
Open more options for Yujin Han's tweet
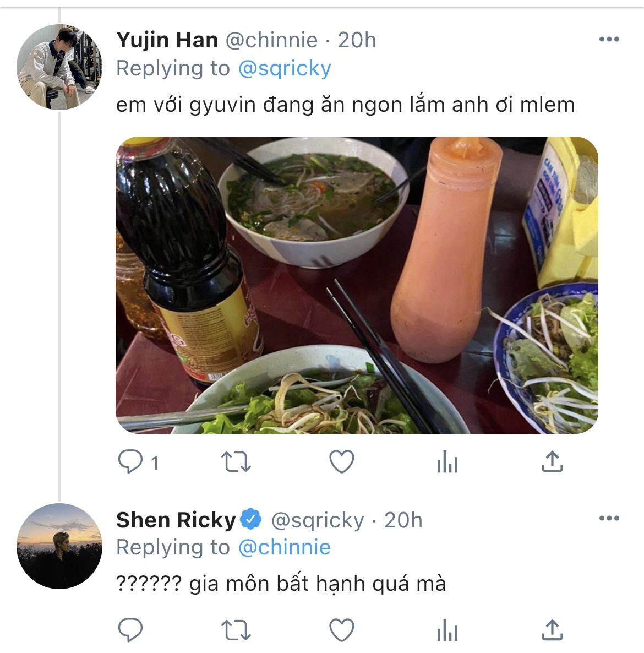tap(609, 40)
